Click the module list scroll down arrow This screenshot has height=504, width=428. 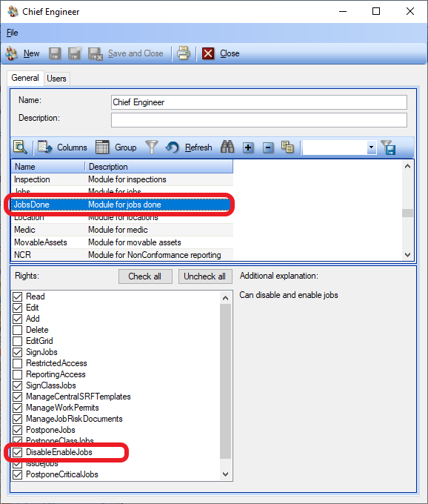pyautogui.click(x=407, y=254)
